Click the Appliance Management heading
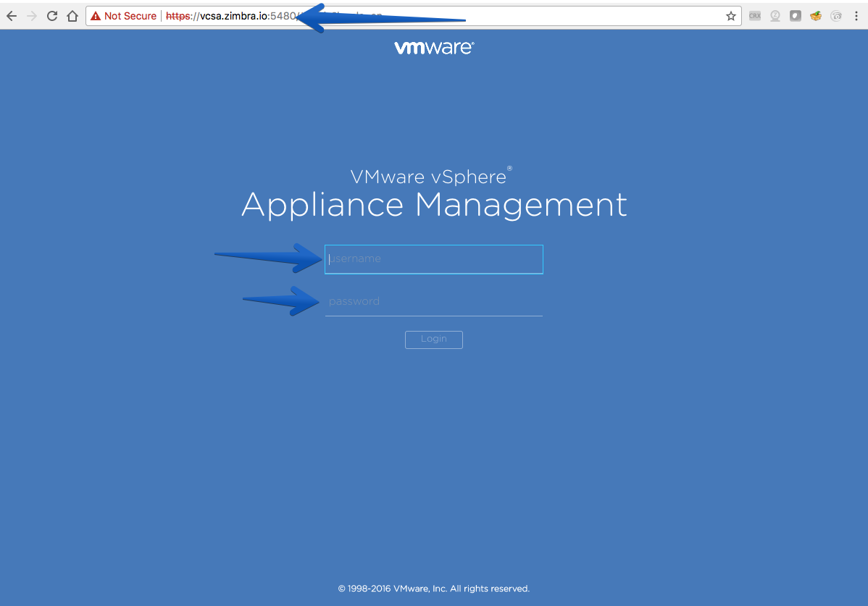The image size is (868, 606). coord(434,205)
